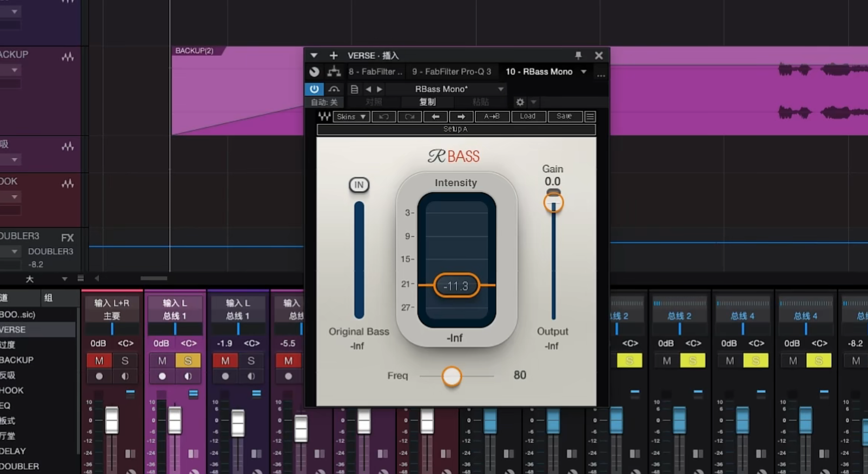Viewport: 868px width, 474px height.
Task: Mute the 输入 L+R 主要 channel
Action: 99,360
